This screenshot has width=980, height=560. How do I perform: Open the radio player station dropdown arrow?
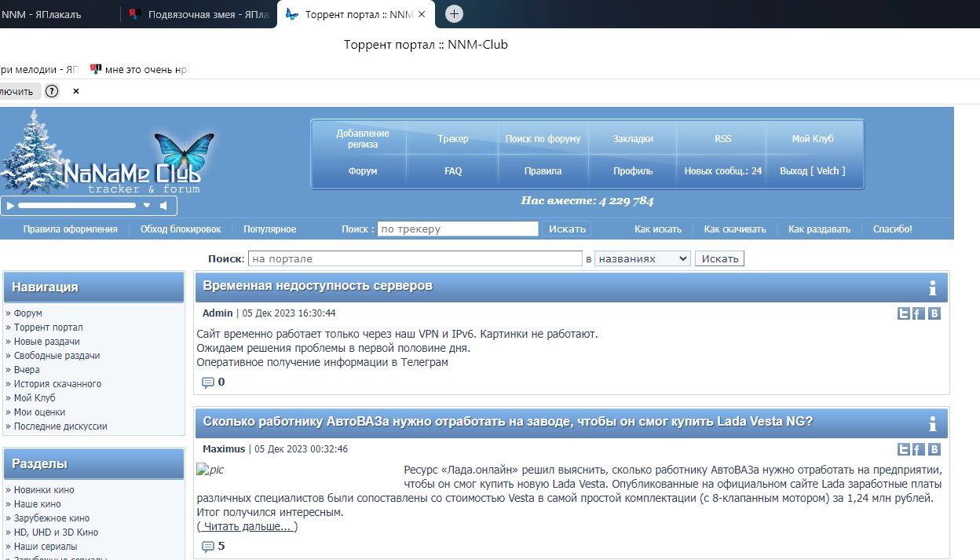pyautogui.click(x=147, y=206)
